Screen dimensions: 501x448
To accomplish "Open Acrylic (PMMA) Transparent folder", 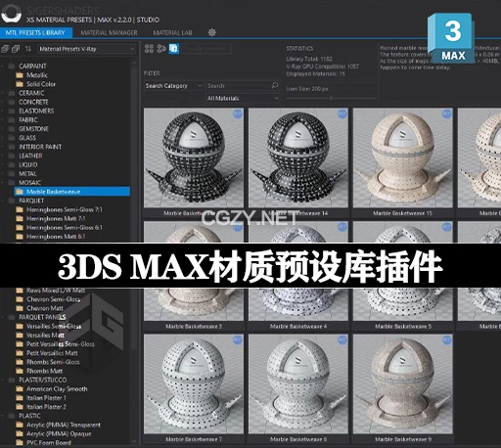I will pos(64,425).
